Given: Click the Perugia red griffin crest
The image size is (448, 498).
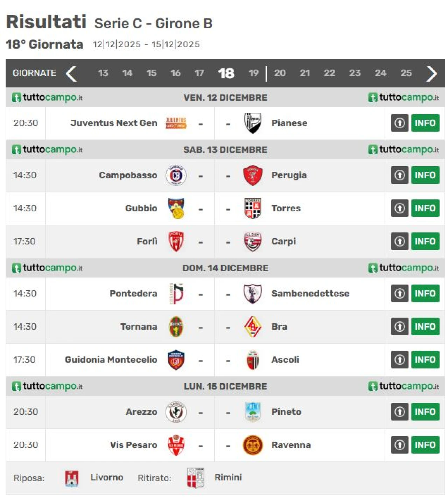Looking at the screenshot, I should click(x=252, y=175).
